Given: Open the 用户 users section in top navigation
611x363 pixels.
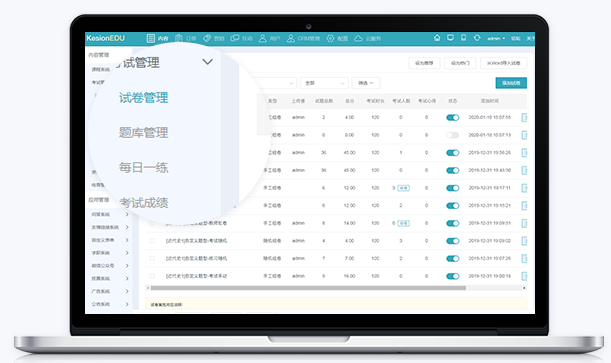Looking at the screenshot, I should [270, 38].
